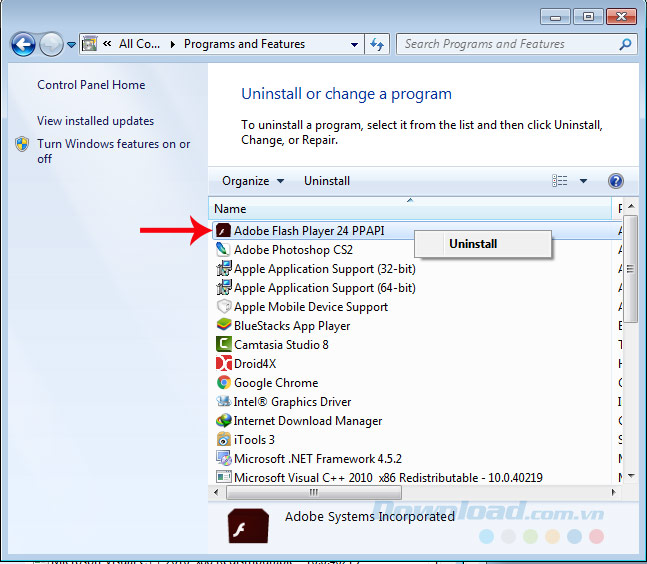
Task: Click the horizontal scrollbar thumb
Action: (314, 492)
